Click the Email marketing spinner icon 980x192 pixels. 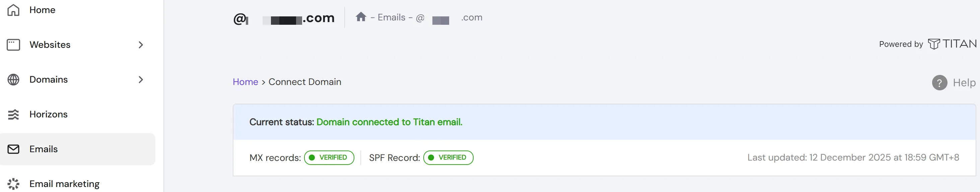(x=13, y=184)
